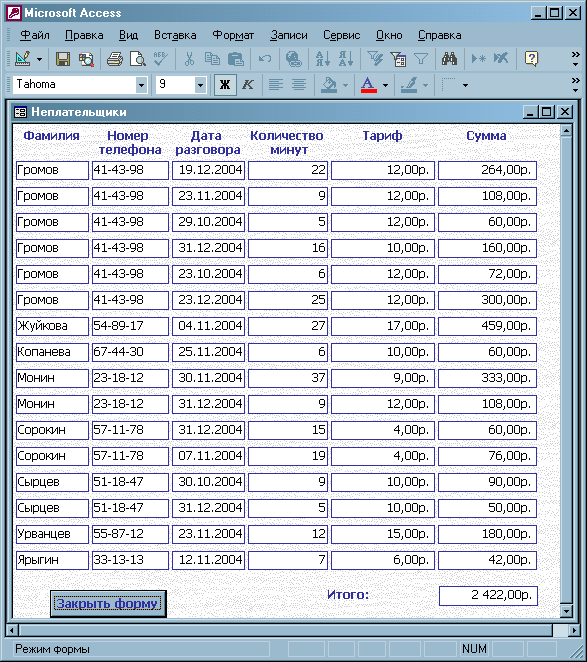This screenshot has height=662, width=587.
Task: Open the font color dropdown arrow
Action: pos(385,85)
